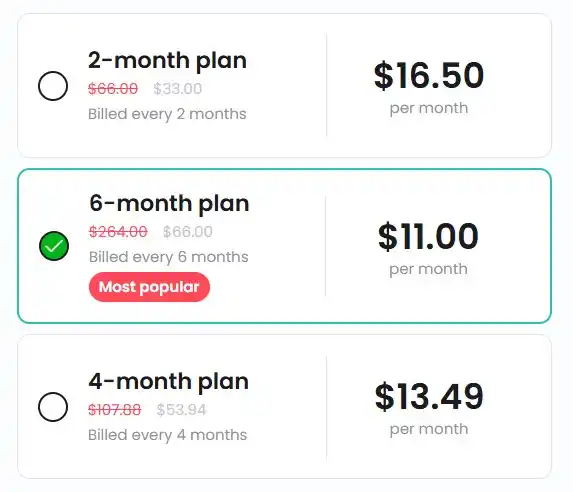The height and width of the screenshot is (492, 573).
Task: Click the crossed-out $264.00 price
Action: tap(118, 231)
